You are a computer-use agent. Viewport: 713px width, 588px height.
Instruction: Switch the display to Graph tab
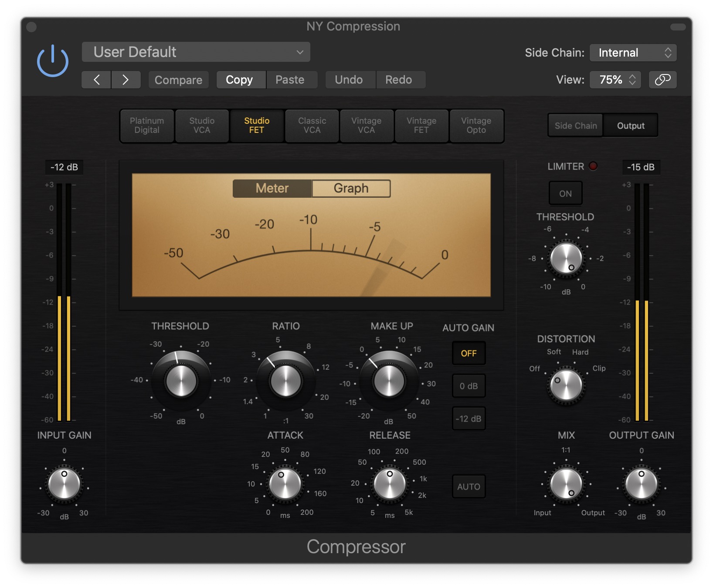(351, 188)
